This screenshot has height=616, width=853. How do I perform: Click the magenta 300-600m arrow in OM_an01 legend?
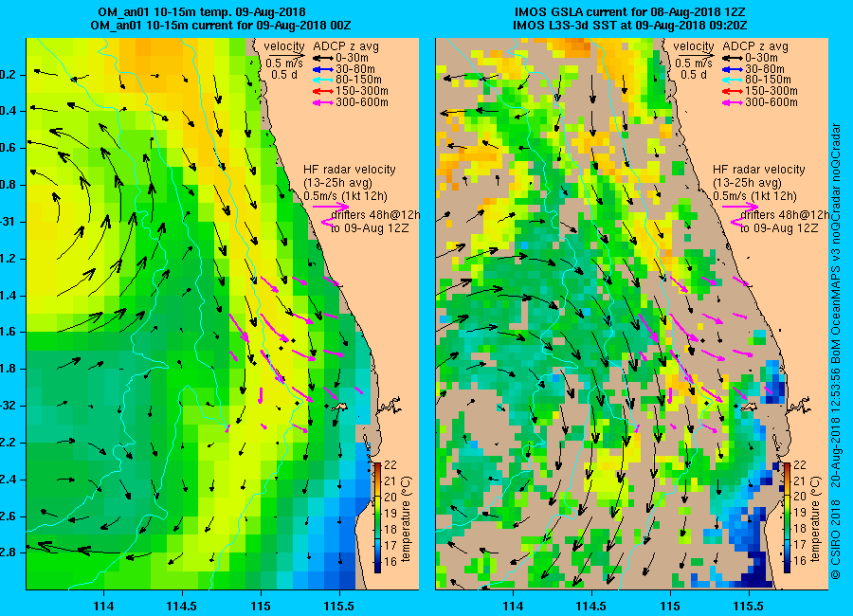[x=322, y=102]
